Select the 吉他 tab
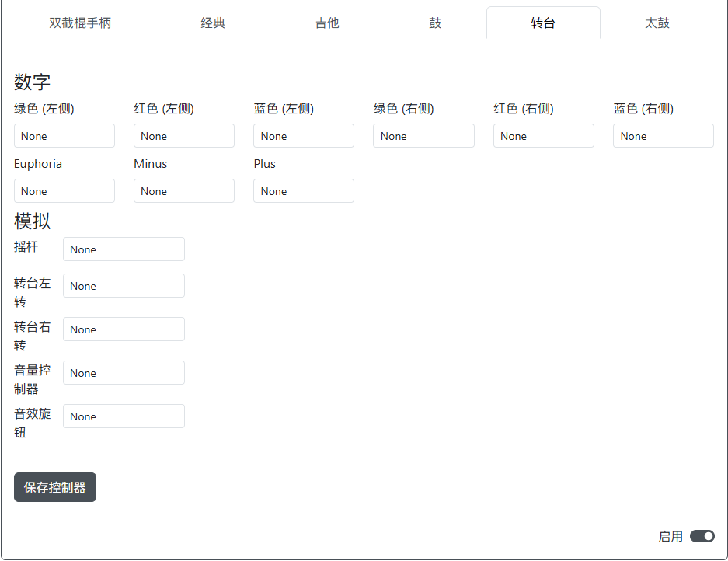728x561 pixels. [327, 23]
